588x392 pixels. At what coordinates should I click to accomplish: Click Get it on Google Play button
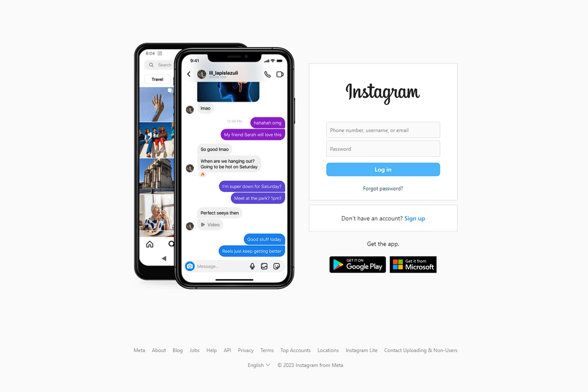tap(357, 264)
